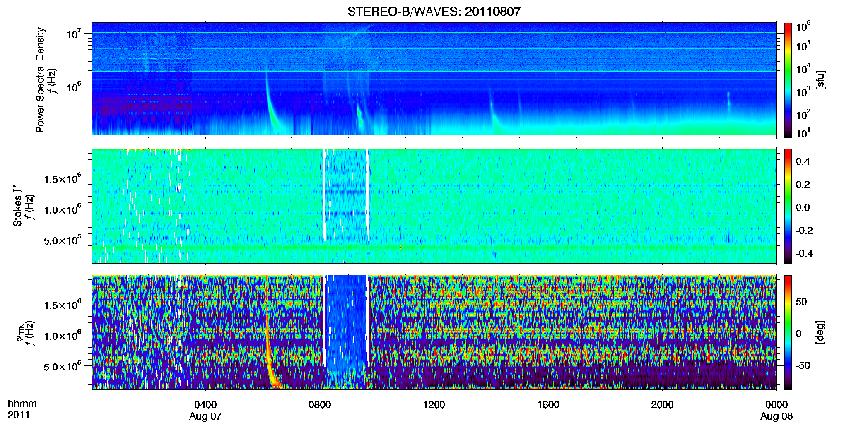This screenshot has width=868, height=447.
Task: Click the 1.5×10⁶ tick of Stokes V panel
Action: point(63,179)
